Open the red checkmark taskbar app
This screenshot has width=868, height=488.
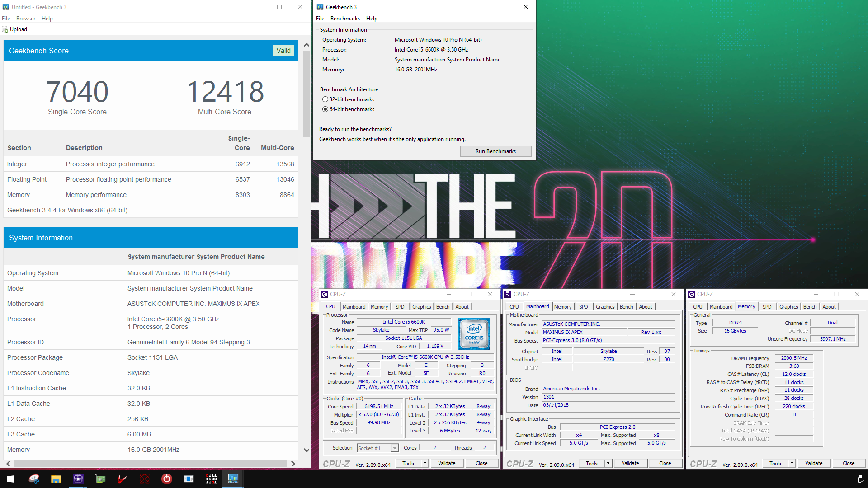point(123,479)
